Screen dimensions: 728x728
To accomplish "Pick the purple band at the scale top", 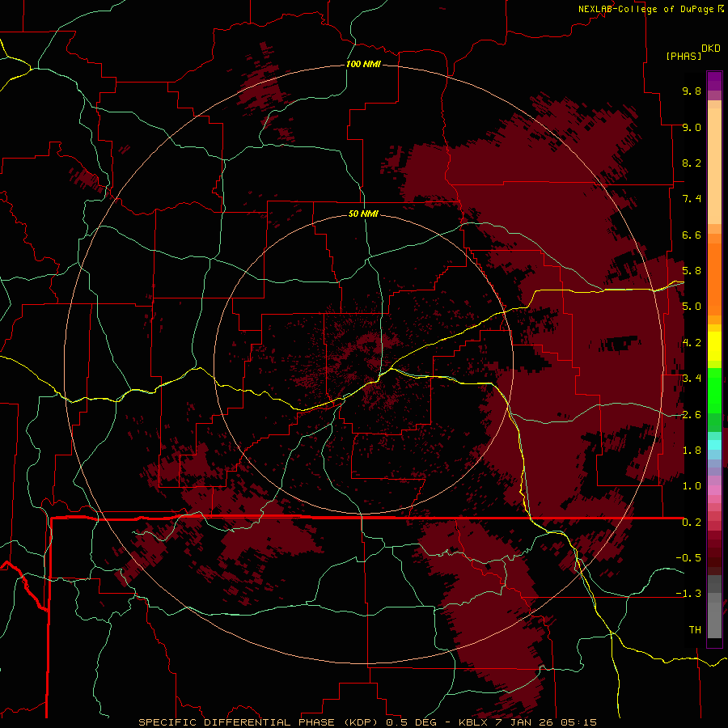I will click(x=714, y=81).
